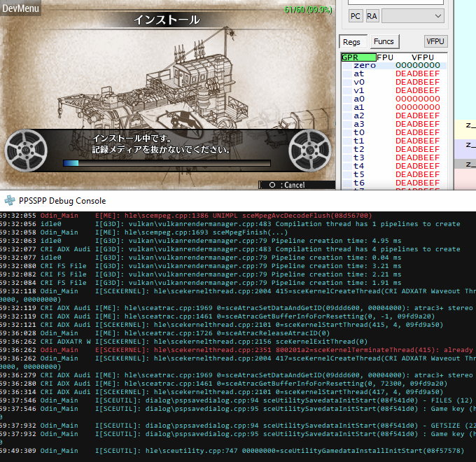Select the GPR register category
Screen dimensions: 476x462
pos(358,57)
